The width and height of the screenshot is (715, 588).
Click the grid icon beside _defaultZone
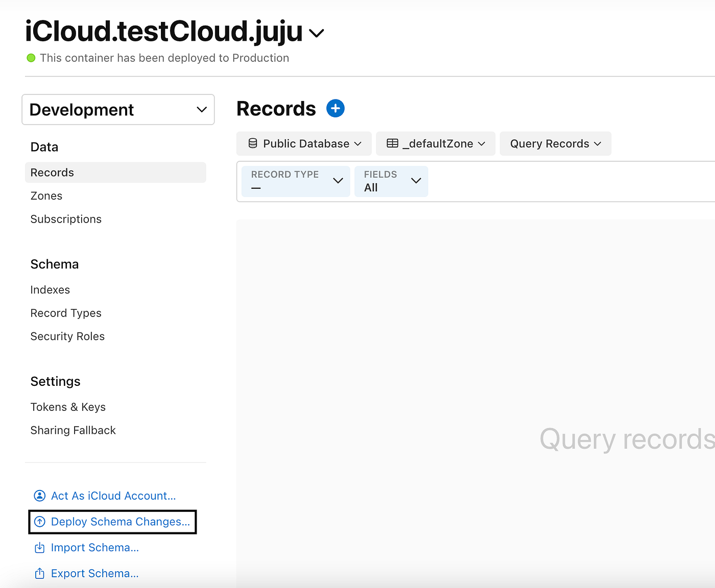click(391, 143)
